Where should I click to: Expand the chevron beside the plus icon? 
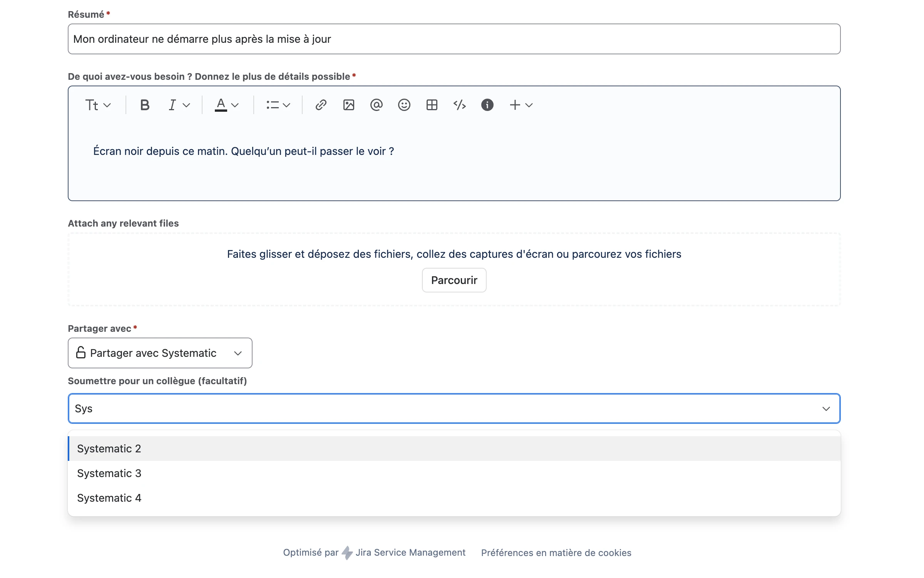[x=529, y=105]
